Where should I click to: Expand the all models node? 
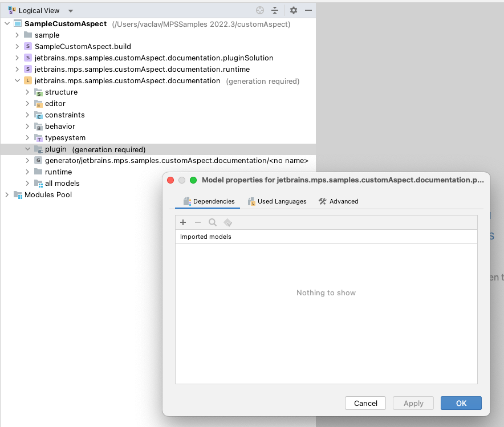pyautogui.click(x=27, y=183)
